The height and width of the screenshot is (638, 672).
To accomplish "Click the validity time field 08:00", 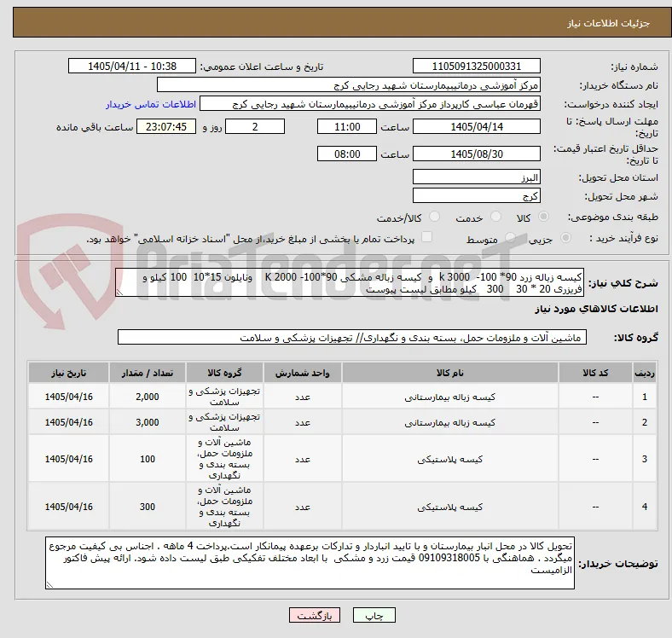I will click(347, 154).
